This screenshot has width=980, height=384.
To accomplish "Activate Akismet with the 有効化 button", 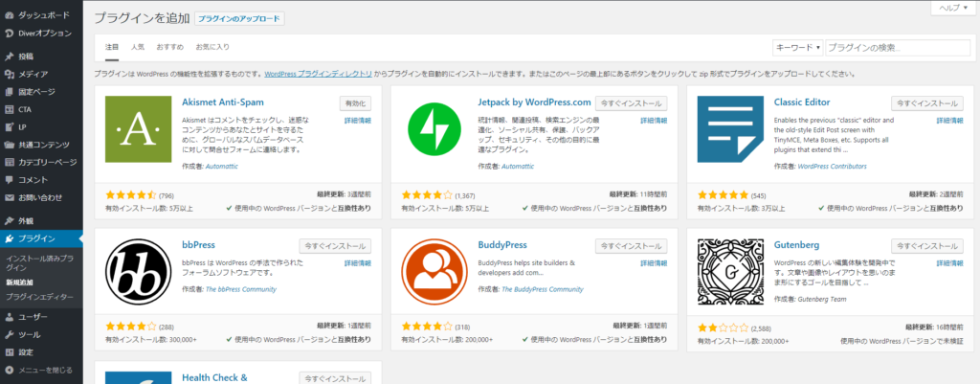I will (356, 103).
